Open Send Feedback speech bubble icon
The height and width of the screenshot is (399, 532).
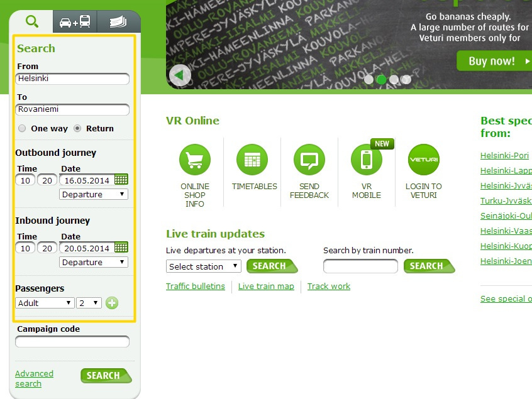[x=309, y=160]
